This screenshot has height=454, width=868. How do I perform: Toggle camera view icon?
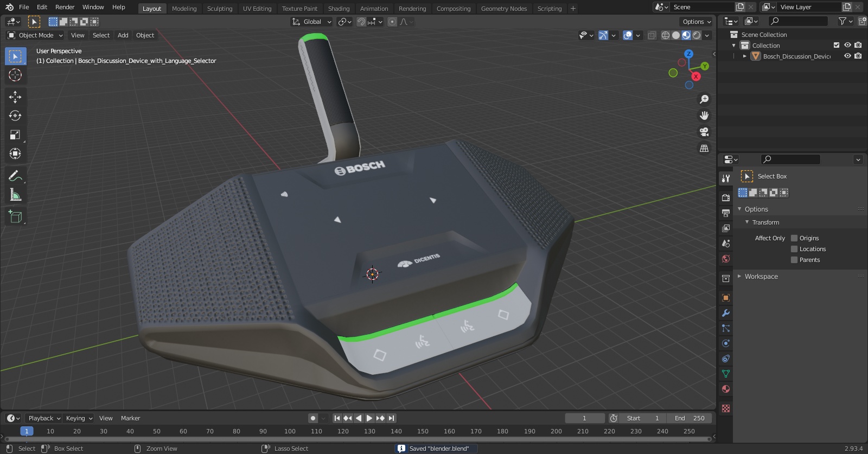coord(704,132)
